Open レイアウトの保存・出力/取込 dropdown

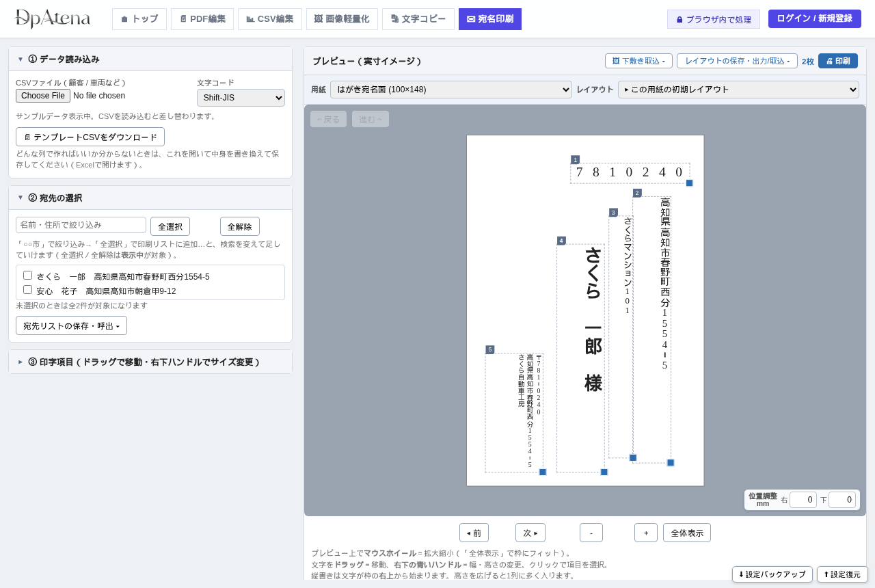pos(737,61)
